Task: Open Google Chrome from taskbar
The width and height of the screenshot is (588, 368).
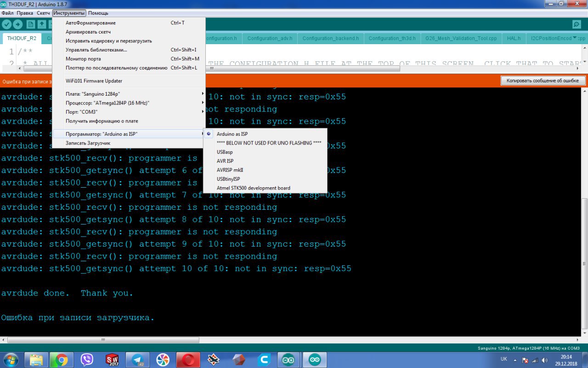Action: (x=62, y=359)
